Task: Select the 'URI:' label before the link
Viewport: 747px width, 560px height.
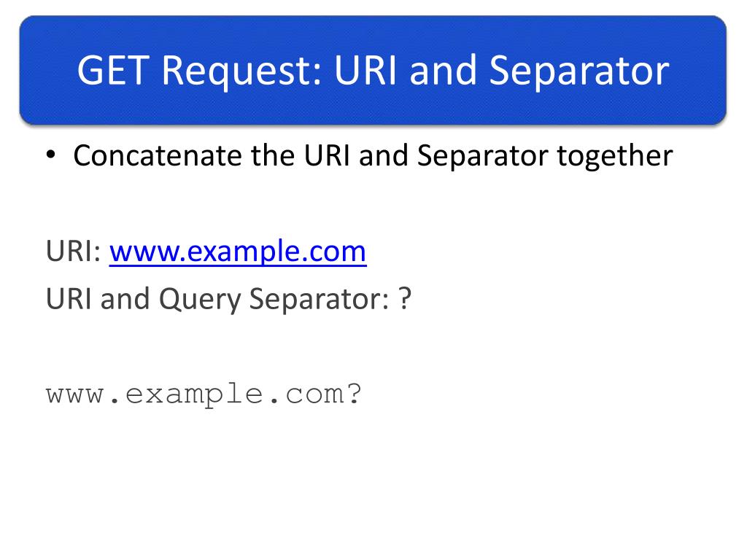Action: tap(74, 251)
